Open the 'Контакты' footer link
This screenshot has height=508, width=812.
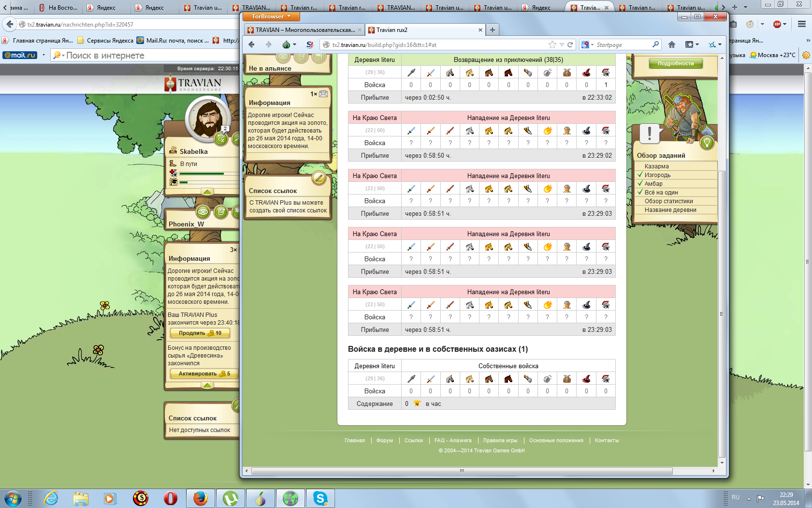pos(607,440)
